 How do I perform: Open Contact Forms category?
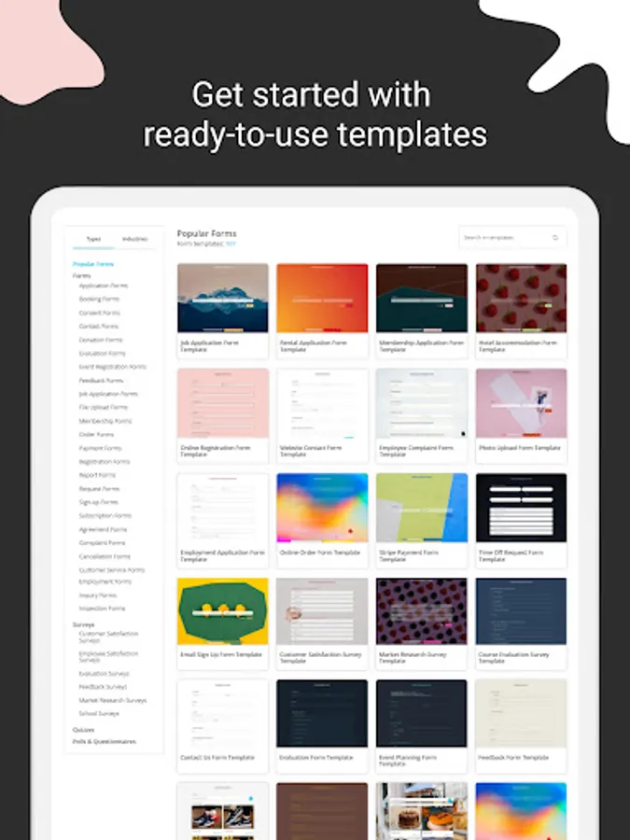[x=99, y=327]
